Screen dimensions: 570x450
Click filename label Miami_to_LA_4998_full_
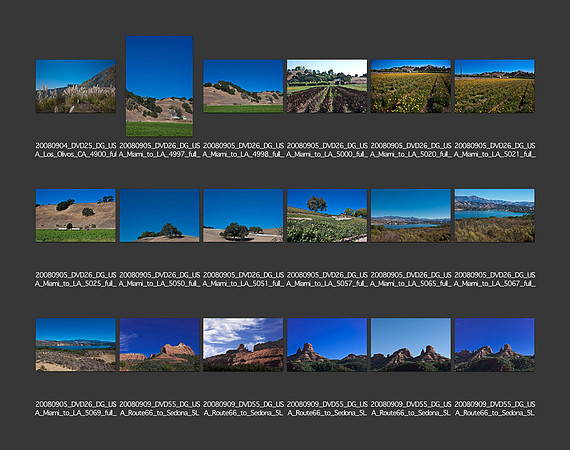click(x=243, y=150)
